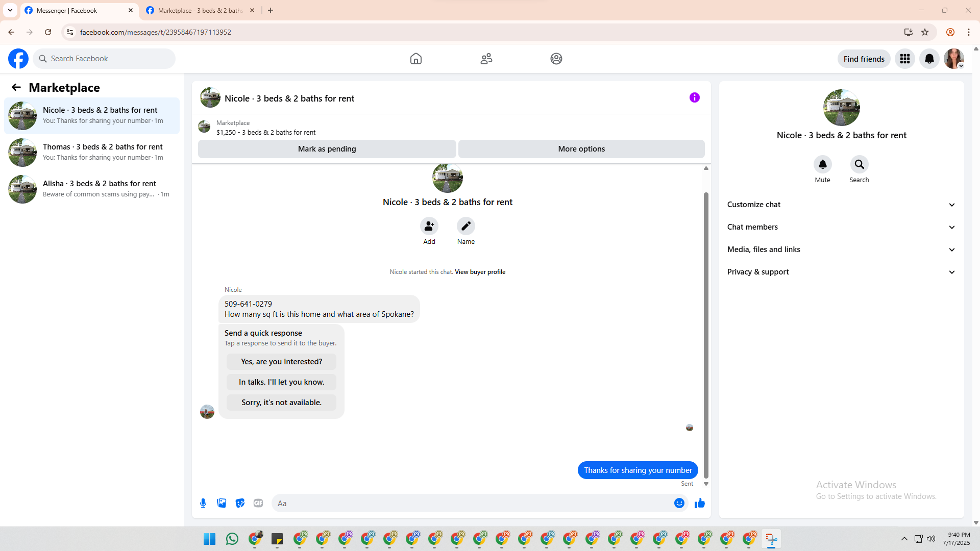This screenshot has width=980, height=551.
Task: Toggle the conversation information icon
Action: pos(695,97)
